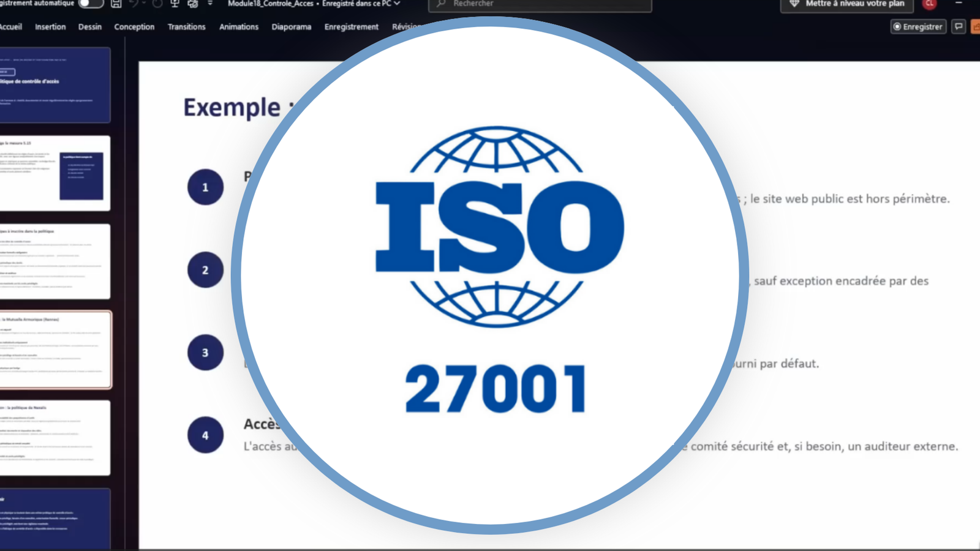Click into the Rechercher search box
This screenshot has height=551, width=980.
(540, 5)
